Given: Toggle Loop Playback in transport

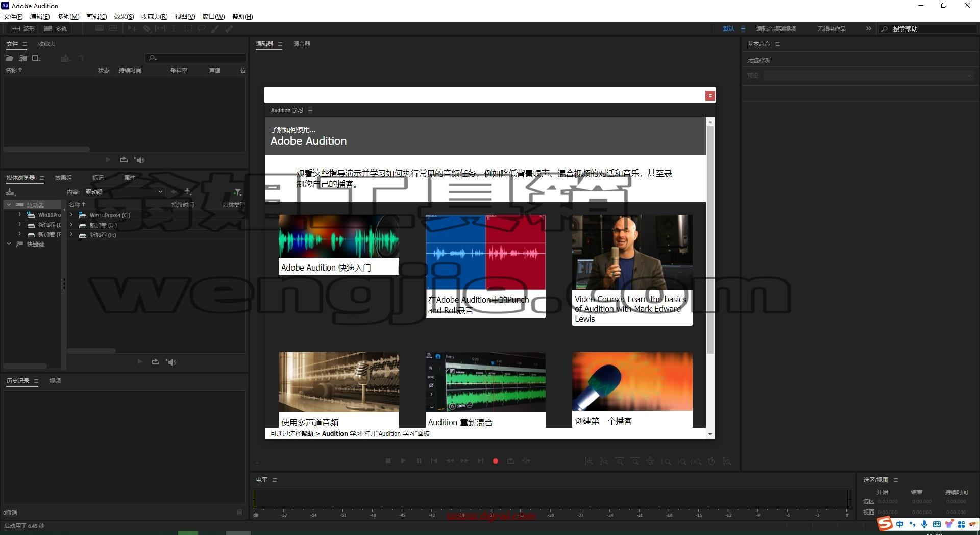Looking at the screenshot, I should pos(510,461).
